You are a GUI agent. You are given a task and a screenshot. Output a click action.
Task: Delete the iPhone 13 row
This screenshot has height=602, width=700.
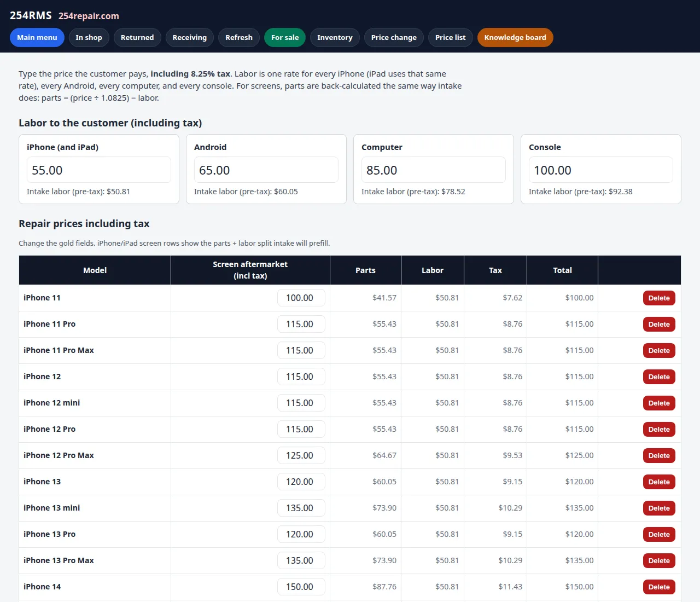(x=659, y=482)
